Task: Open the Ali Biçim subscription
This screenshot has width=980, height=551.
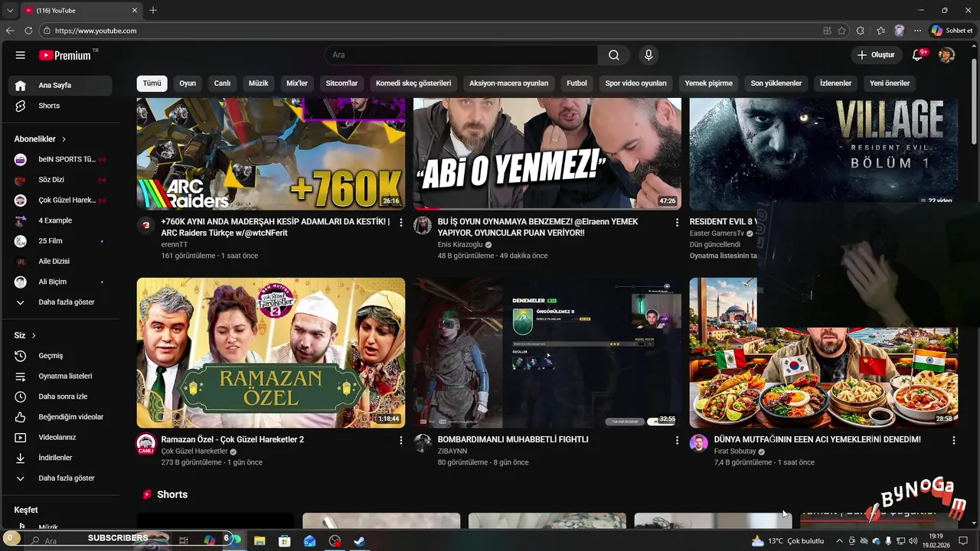Action: pyautogui.click(x=60, y=282)
